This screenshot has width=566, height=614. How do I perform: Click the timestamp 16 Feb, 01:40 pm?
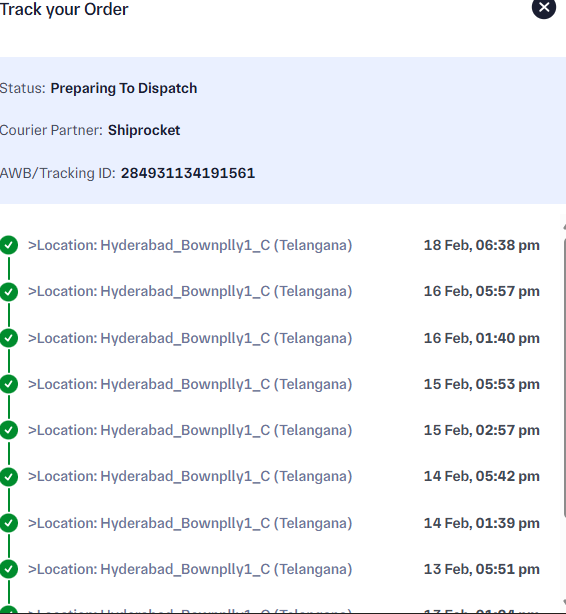point(481,338)
